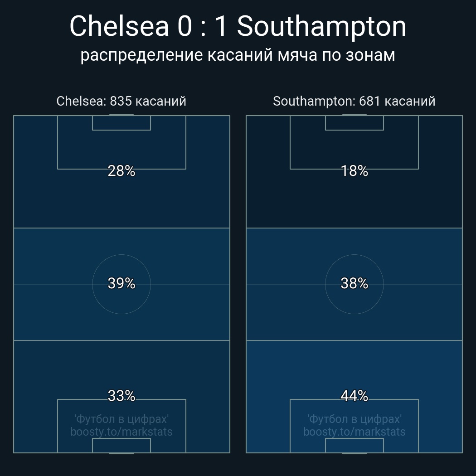The width and height of the screenshot is (476, 476).
Task: Click the bottom six-yard box on Chelsea pitch
Action: click(121, 446)
